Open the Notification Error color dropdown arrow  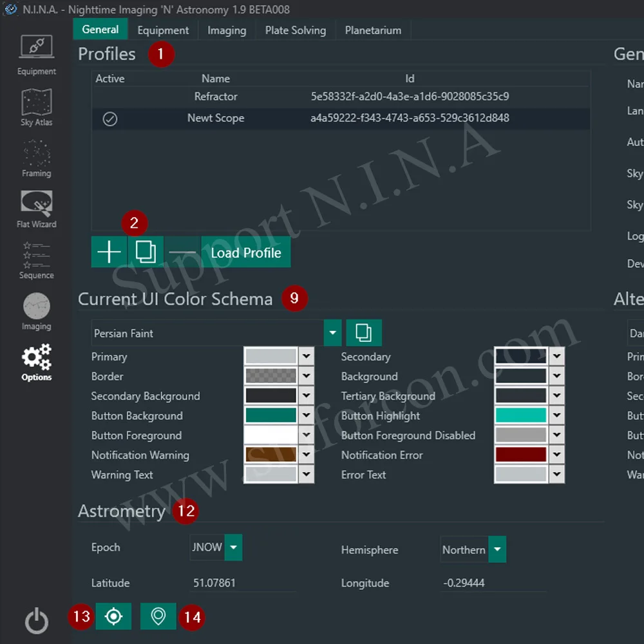tap(556, 454)
